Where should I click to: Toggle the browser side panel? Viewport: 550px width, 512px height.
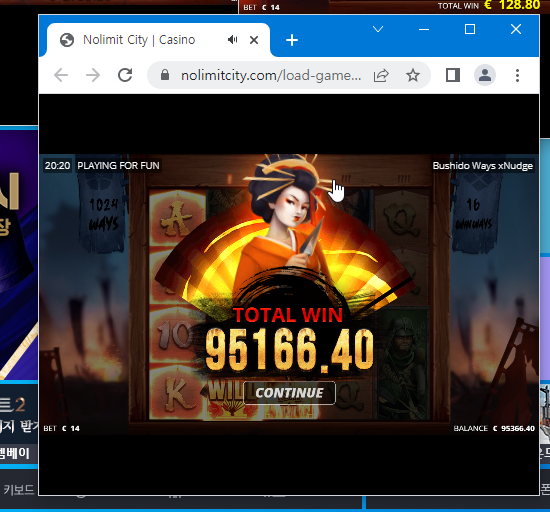[453, 75]
